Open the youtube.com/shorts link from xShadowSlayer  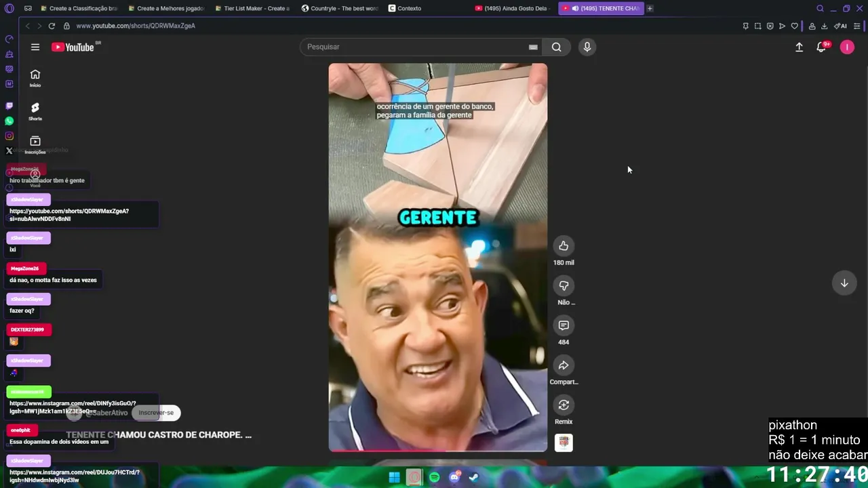pyautogui.click(x=69, y=215)
